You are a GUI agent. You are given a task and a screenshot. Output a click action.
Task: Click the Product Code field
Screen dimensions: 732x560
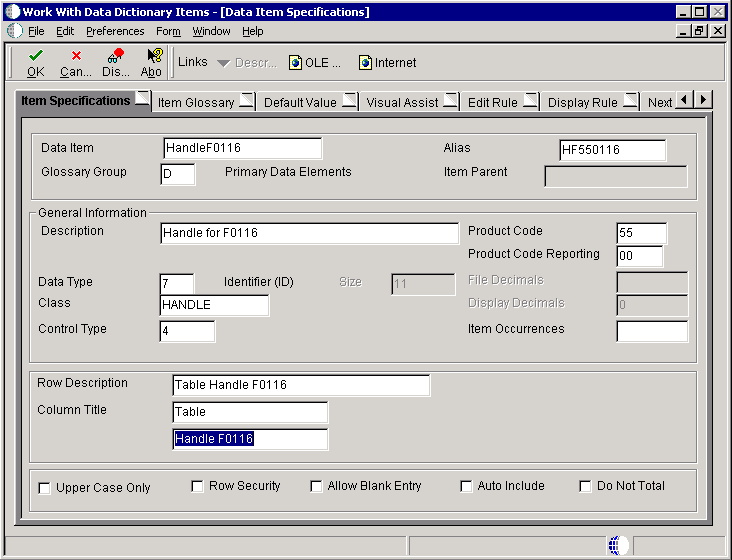pos(641,233)
